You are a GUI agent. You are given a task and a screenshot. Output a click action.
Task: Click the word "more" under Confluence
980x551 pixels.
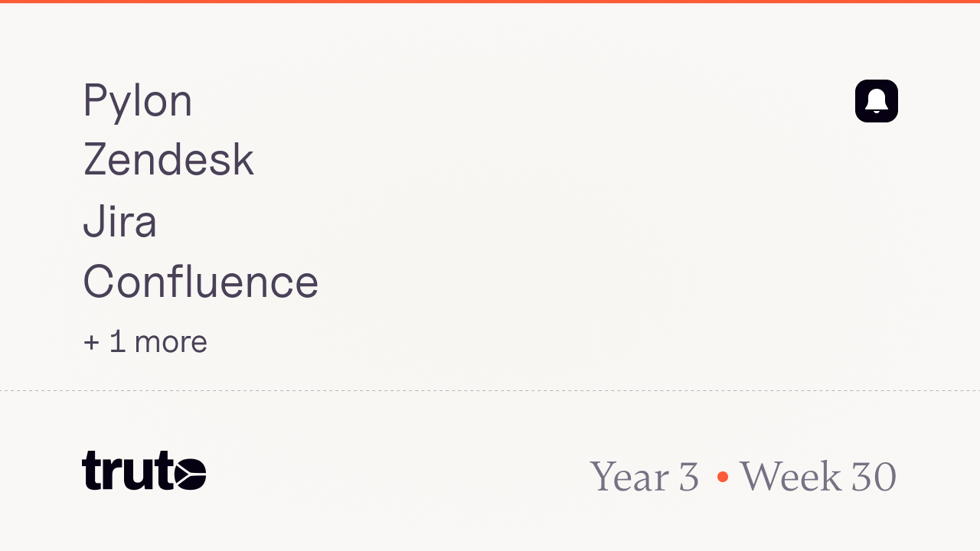coord(171,342)
